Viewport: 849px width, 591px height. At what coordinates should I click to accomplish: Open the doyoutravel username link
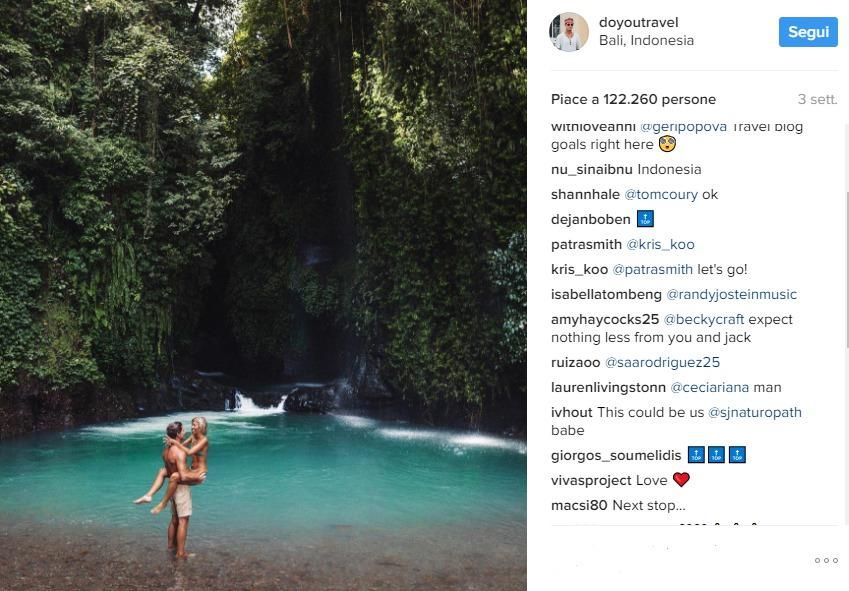coord(640,23)
